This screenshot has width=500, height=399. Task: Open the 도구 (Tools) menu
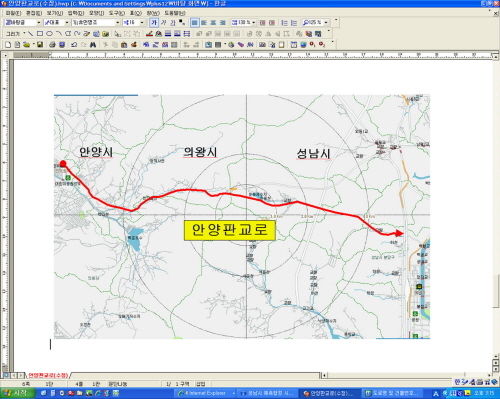116,13
